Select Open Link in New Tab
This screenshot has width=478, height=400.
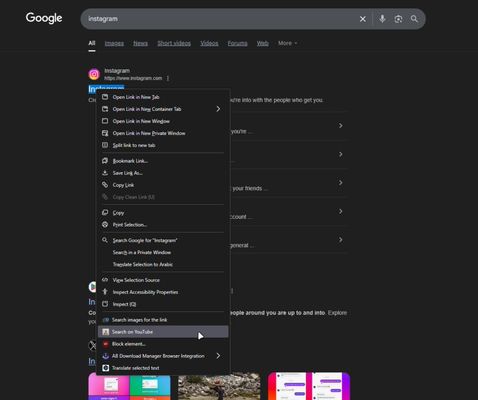163,97
